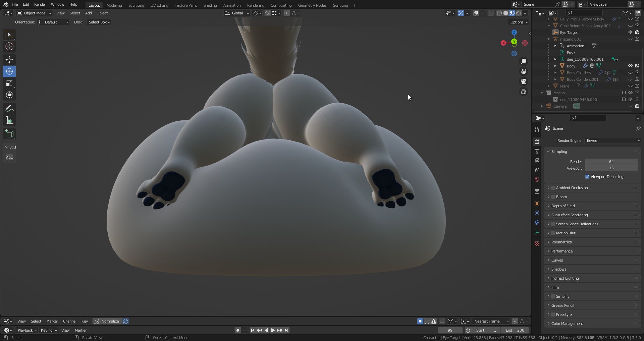Enable the Motion Blur checkbox

(553, 233)
